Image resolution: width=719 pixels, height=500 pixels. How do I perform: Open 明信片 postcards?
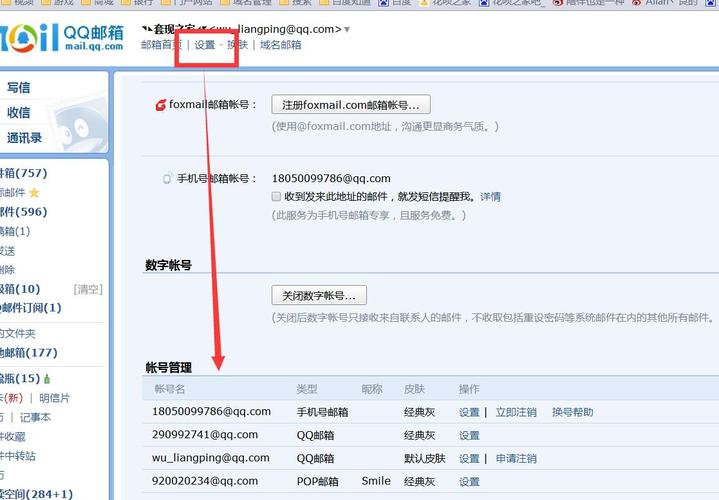(x=55, y=398)
